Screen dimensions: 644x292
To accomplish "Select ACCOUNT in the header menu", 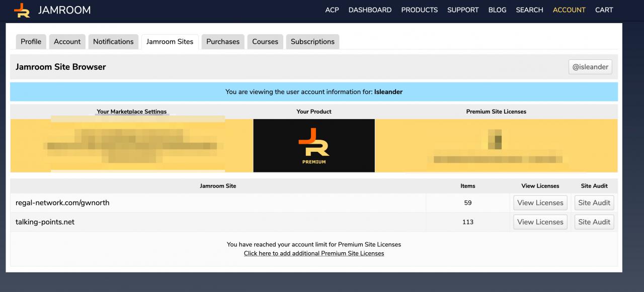I will tap(569, 10).
